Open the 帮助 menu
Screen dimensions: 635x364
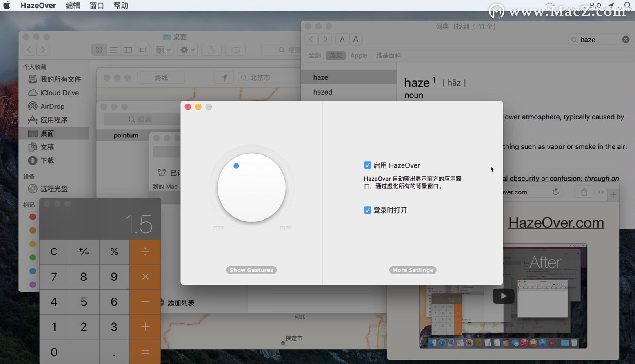pyautogui.click(x=121, y=5)
